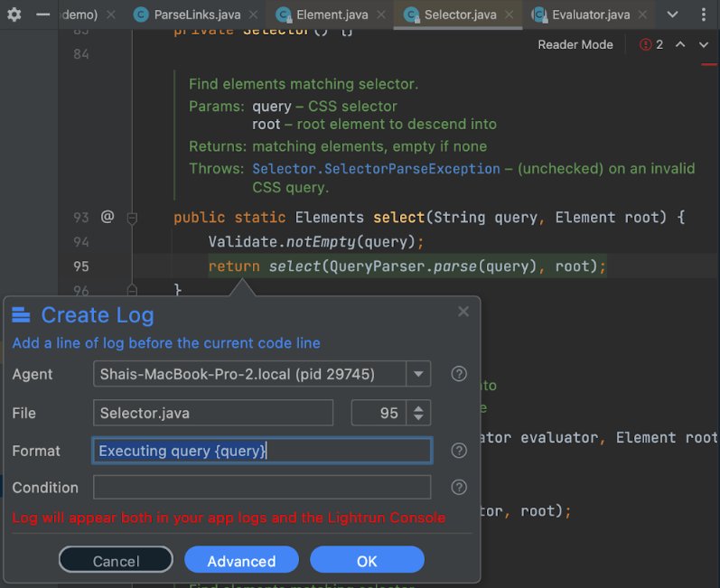Viewport: 720px width, 588px height.
Task: Open the editor tab options three-dot menu
Action: pos(704,14)
